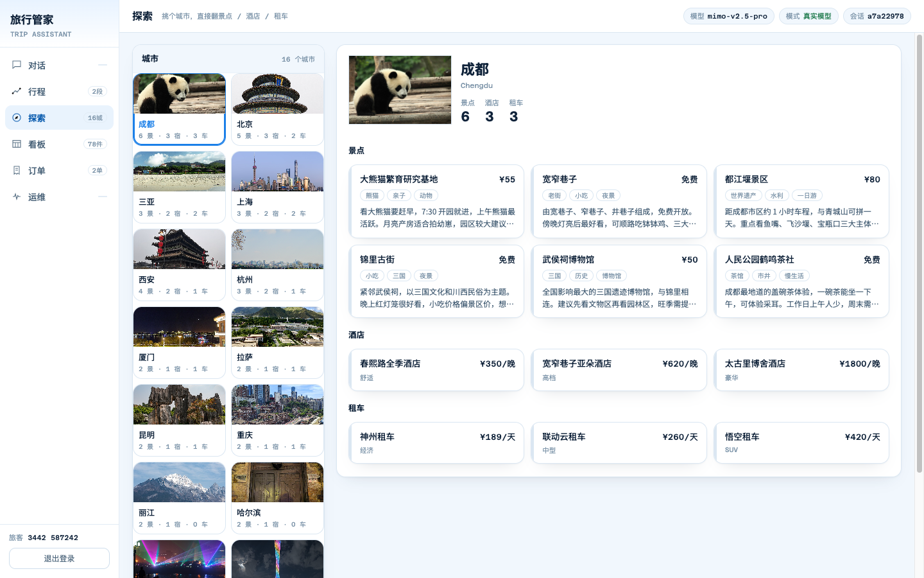
Task: Open the 西安 city card
Action: [x=179, y=265]
